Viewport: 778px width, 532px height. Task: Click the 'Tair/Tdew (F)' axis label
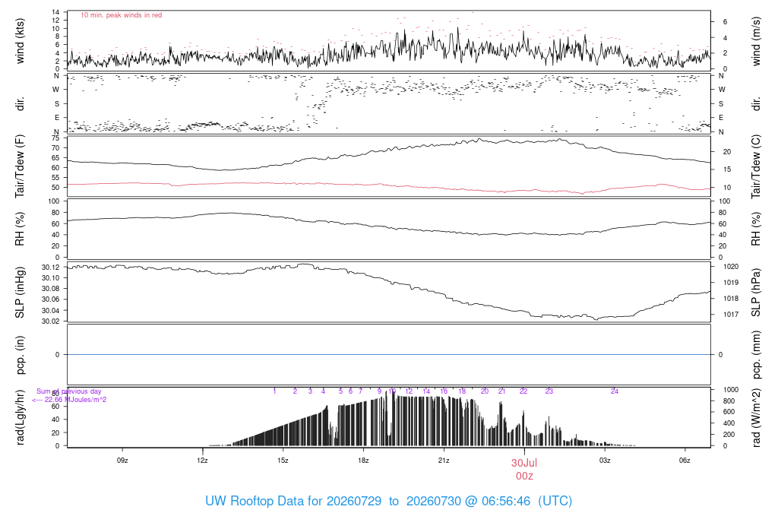pyautogui.click(x=20, y=166)
